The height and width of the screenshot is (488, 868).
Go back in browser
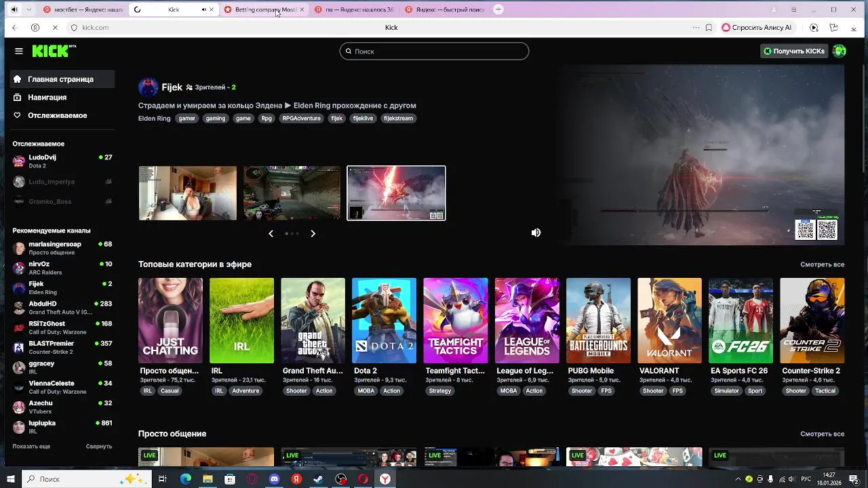pyautogui.click(x=14, y=28)
